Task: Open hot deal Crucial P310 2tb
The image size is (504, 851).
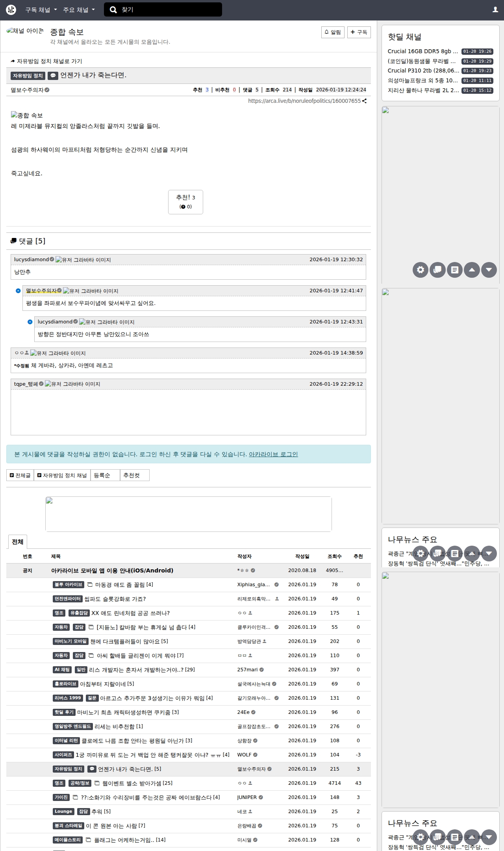Action: pos(424,71)
